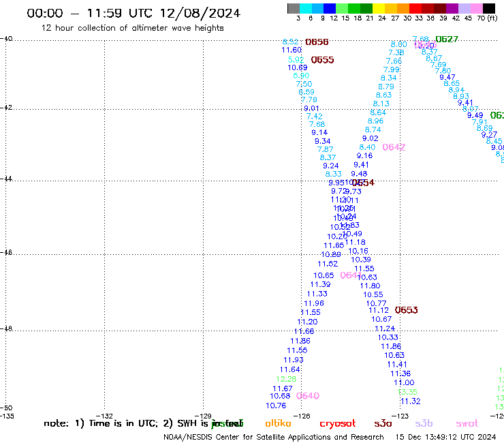Click the pink 45-70 ft legend swatch
This screenshot has height=443, width=504.
[477, 8]
